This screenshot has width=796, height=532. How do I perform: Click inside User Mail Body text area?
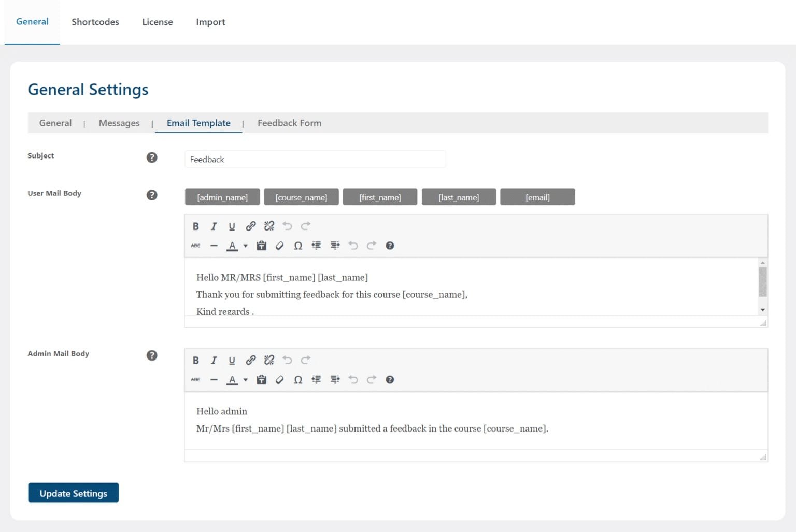click(471, 286)
